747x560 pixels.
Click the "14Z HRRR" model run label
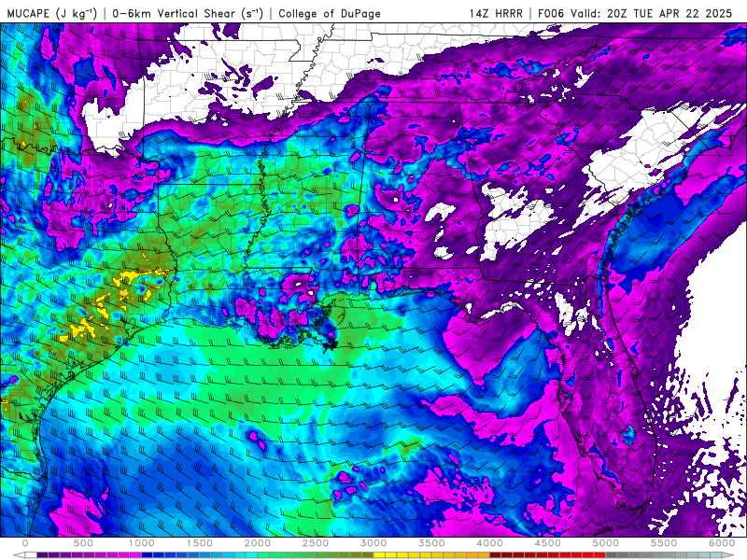click(x=496, y=13)
